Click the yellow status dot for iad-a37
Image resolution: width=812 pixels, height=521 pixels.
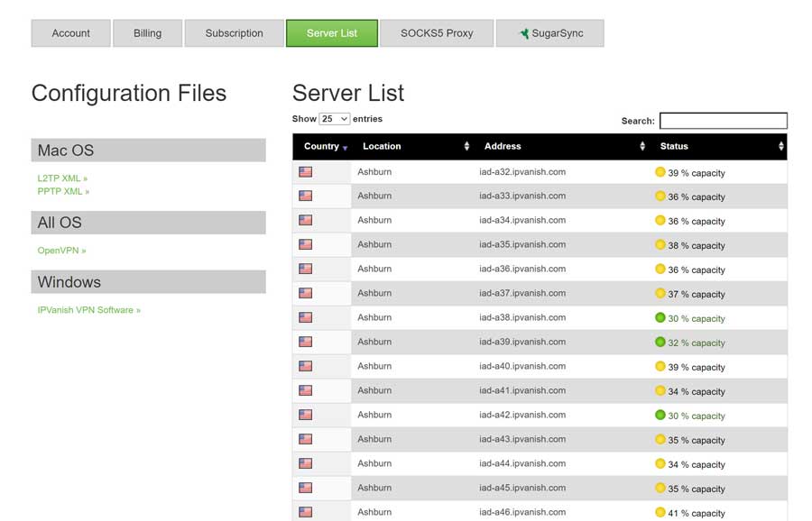point(660,293)
